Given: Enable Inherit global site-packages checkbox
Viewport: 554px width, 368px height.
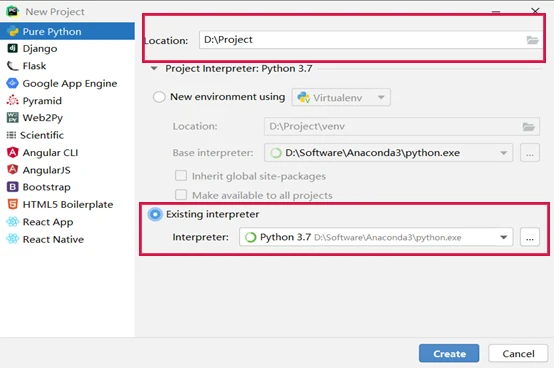Looking at the screenshot, I should click(181, 176).
